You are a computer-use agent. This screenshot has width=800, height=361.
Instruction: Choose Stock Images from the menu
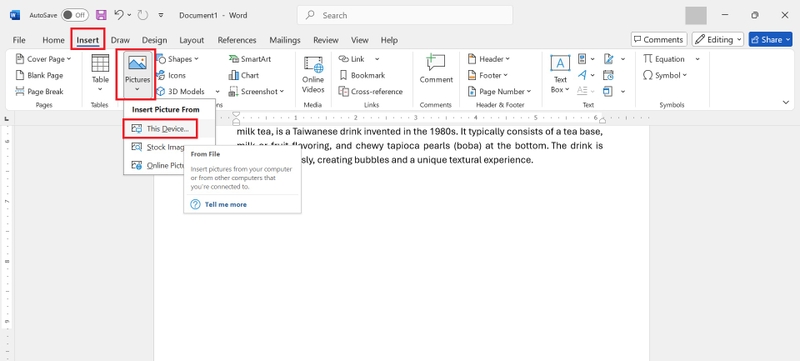tap(164, 147)
